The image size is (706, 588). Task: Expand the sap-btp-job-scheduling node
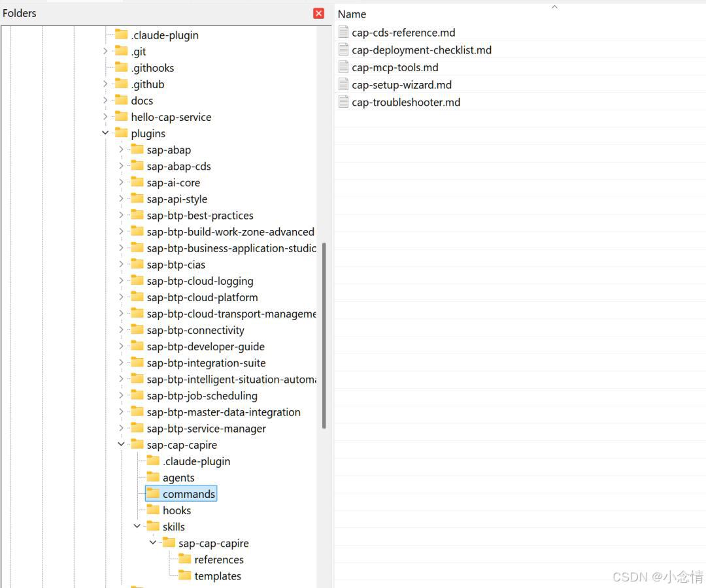[121, 395]
